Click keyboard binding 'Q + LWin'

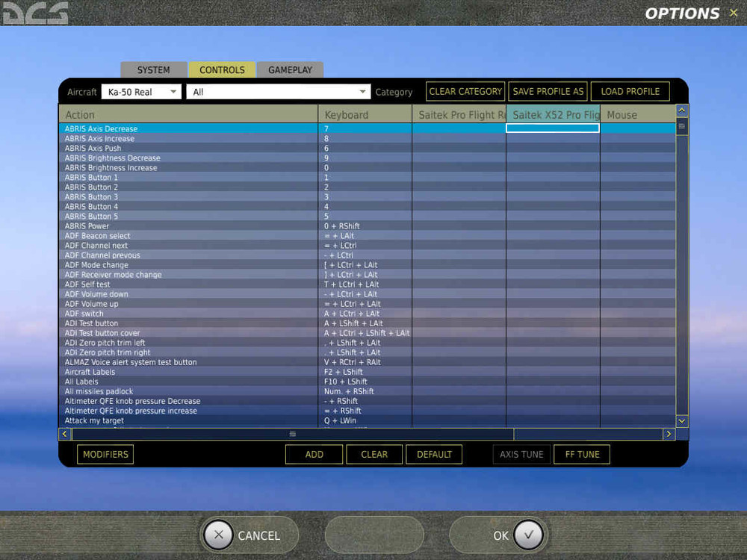(340, 420)
